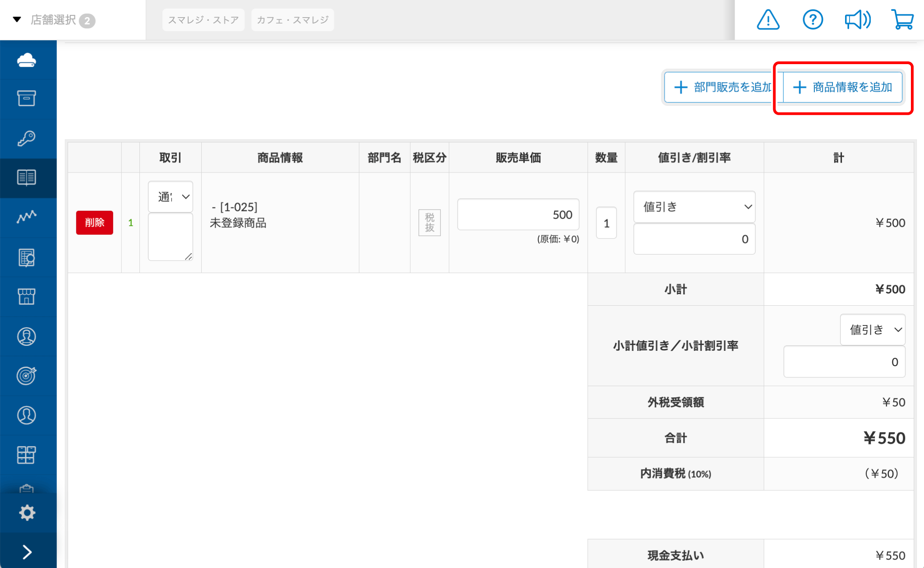
Task: Open the announcements megaphone icon
Action: pyautogui.click(x=857, y=20)
